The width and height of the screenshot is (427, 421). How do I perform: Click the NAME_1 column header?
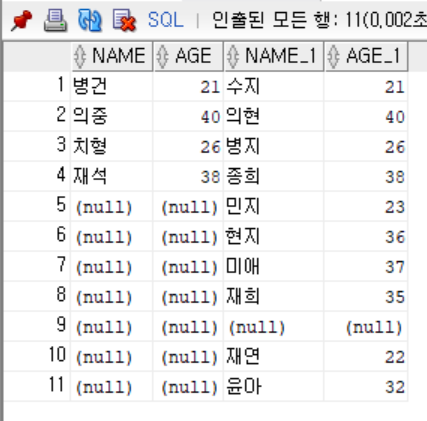[x=274, y=56]
